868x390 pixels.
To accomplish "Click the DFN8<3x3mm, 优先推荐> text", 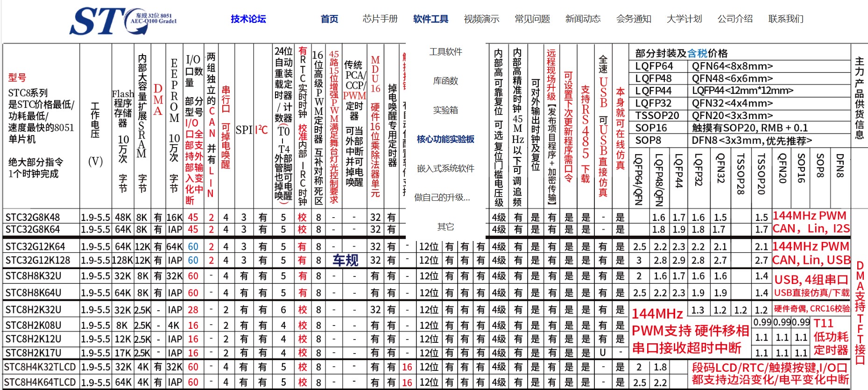I will click(x=752, y=140).
